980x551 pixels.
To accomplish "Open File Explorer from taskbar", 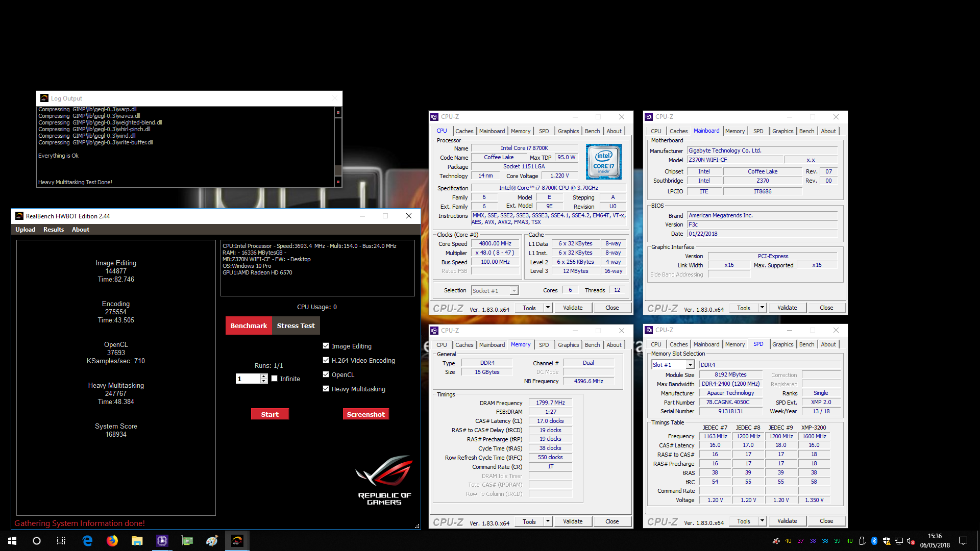I will click(137, 541).
